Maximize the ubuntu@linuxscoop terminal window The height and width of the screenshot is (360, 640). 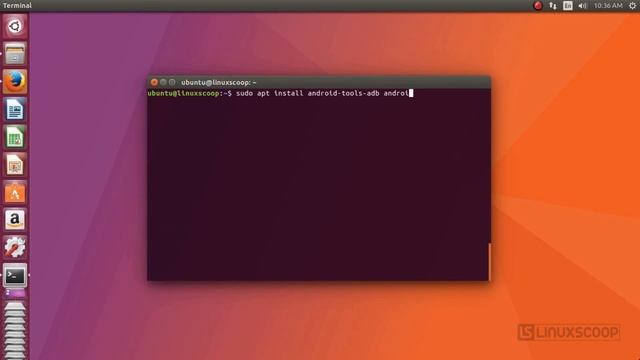tap(172, 82)
